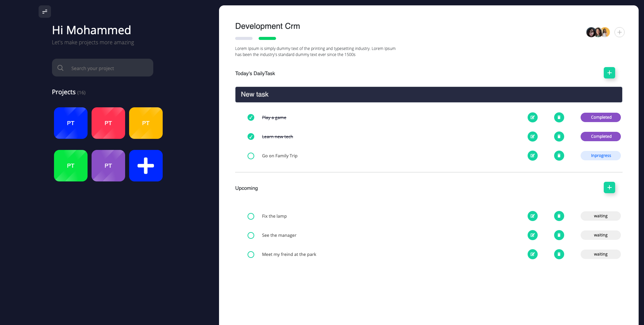Focus the 'Search your project' field
This screenshot has width=644, height=325.
coord(103,68)
